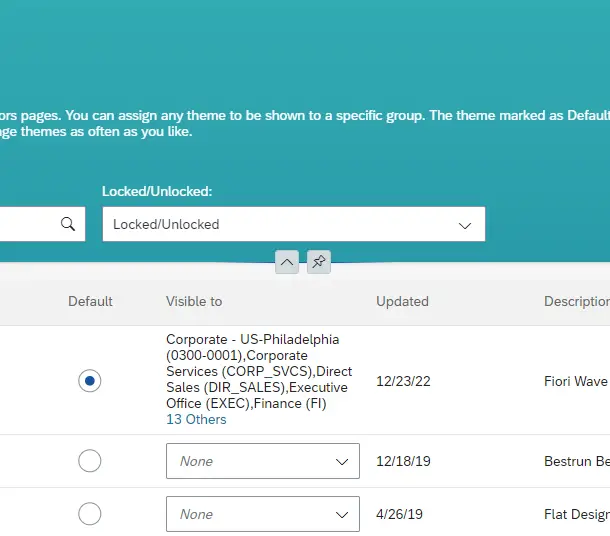Image resolution: width=610 pixels, height=536 pixels.
Task: Collapse the header with the up chevron
Action: pos(287,262)
